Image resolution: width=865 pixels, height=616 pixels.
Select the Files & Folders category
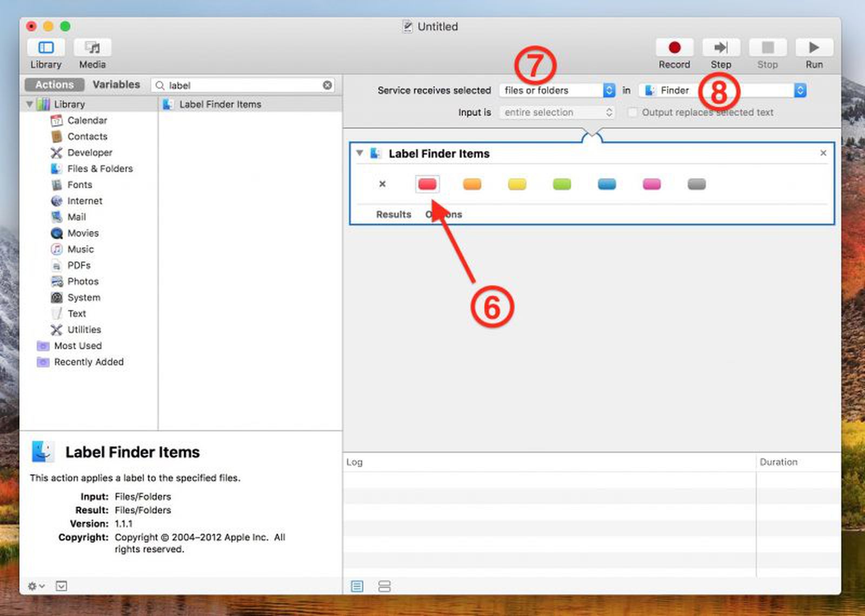click(x=99, y=169)
